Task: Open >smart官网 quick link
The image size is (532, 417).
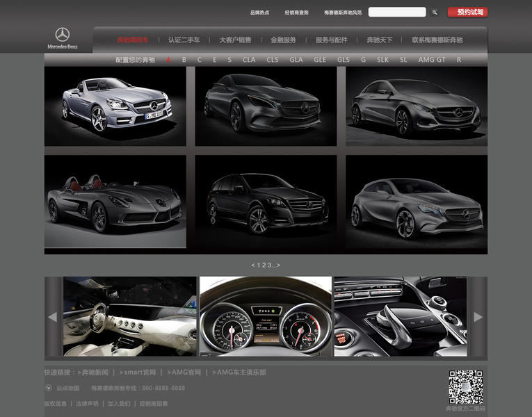Action: point(138,373)
